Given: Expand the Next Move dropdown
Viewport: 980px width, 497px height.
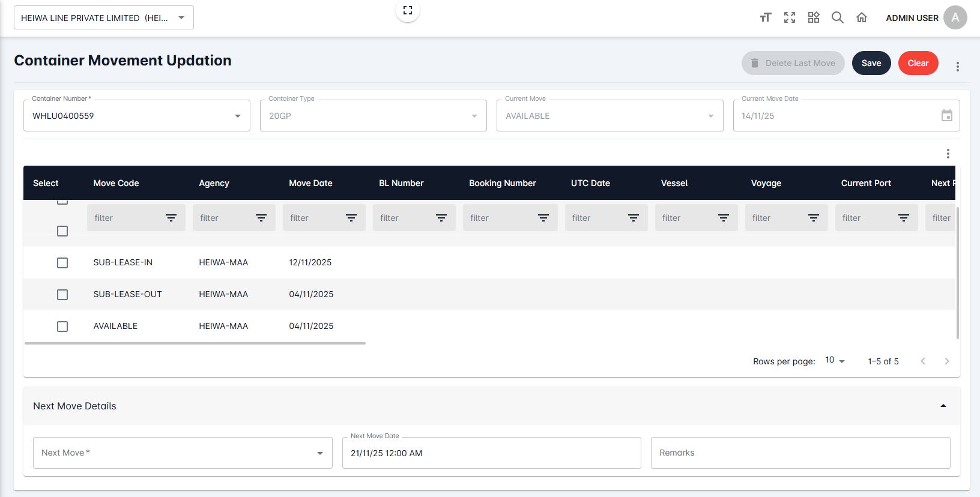Looking at the screenshot, I should tap(319, 453).
